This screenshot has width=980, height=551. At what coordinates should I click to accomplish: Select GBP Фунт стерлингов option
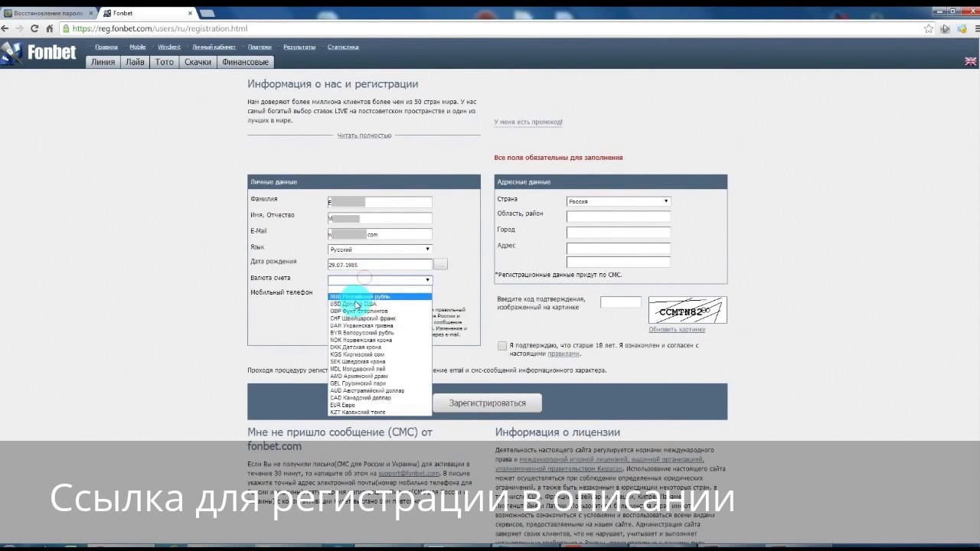[x=380, y=311]
